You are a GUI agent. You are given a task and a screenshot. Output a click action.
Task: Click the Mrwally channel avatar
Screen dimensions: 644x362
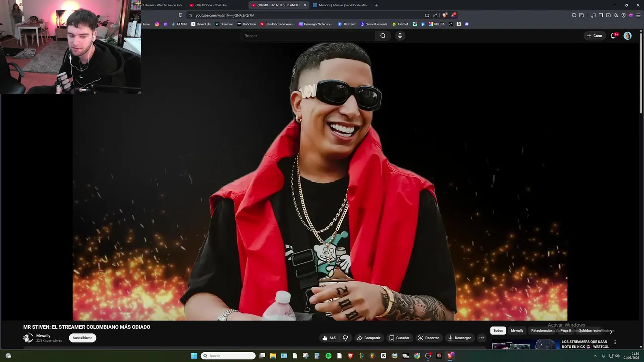[28, 338]
